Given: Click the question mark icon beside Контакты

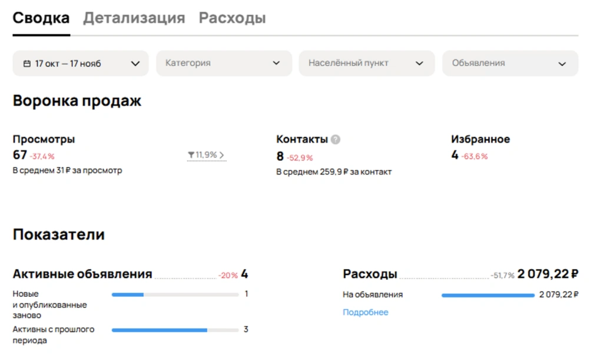Looking at the screenshot, I should 335,139.
